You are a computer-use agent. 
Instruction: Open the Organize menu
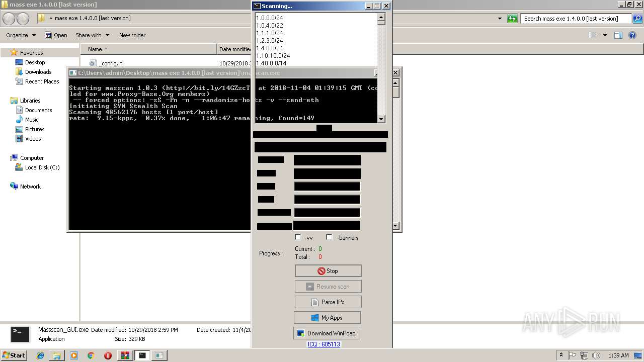tap(21, 35)
